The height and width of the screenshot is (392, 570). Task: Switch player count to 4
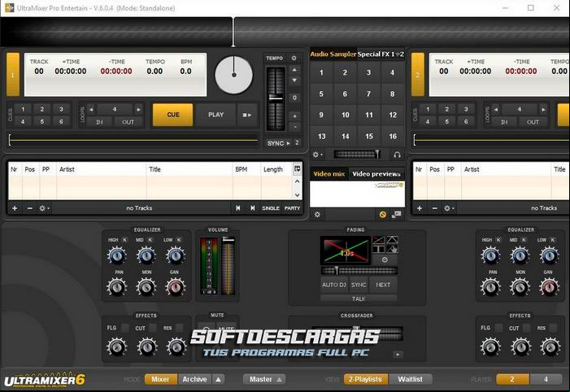546,379
